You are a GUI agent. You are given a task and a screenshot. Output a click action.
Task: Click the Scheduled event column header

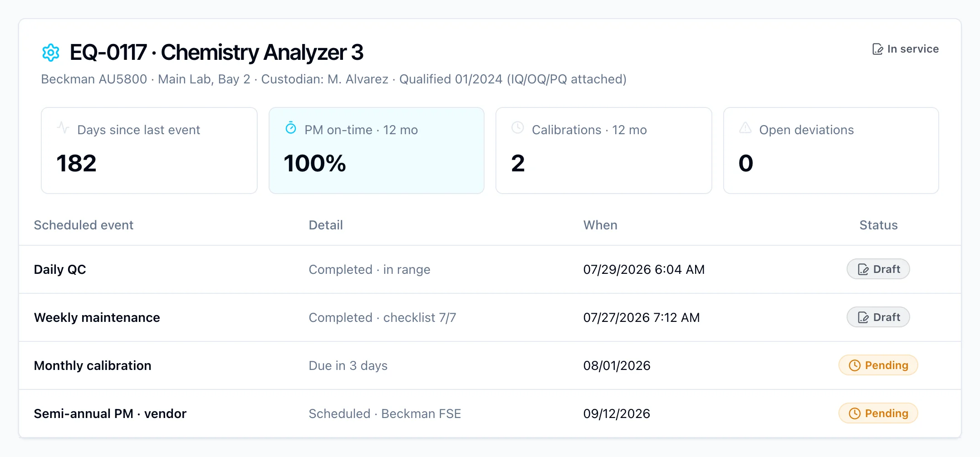[83, 225]
